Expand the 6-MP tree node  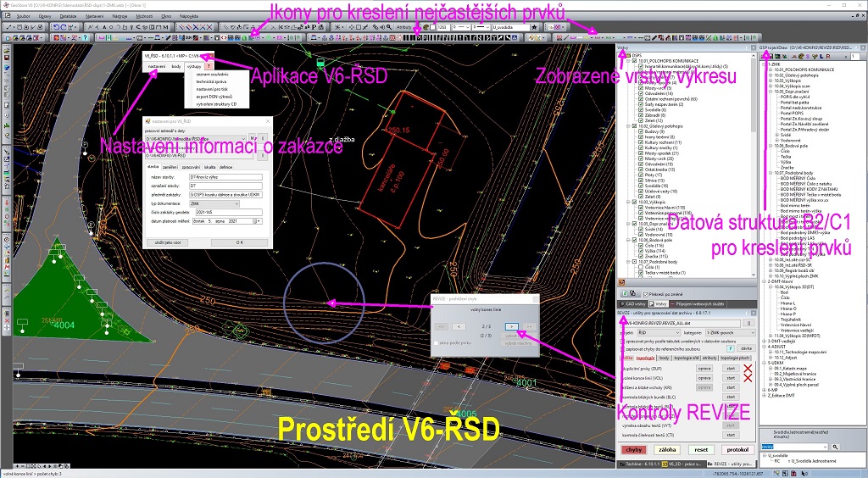(765, 390)
